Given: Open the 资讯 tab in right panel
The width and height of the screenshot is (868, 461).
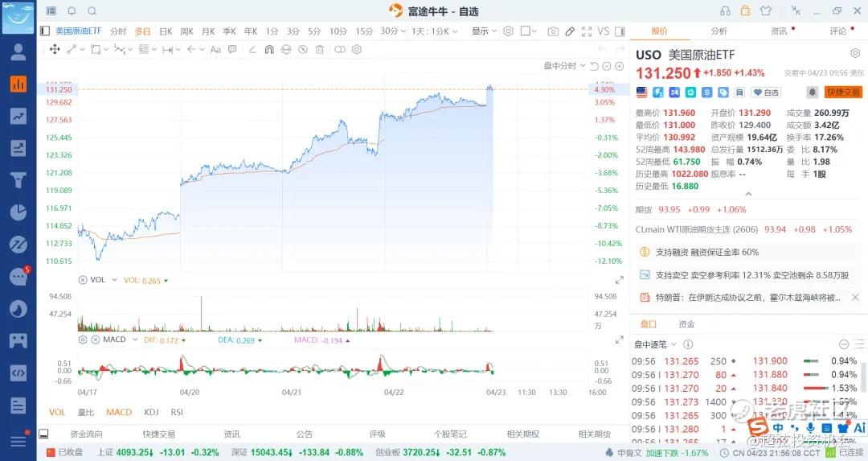Looking at the screenshot, I should point(779,31).
